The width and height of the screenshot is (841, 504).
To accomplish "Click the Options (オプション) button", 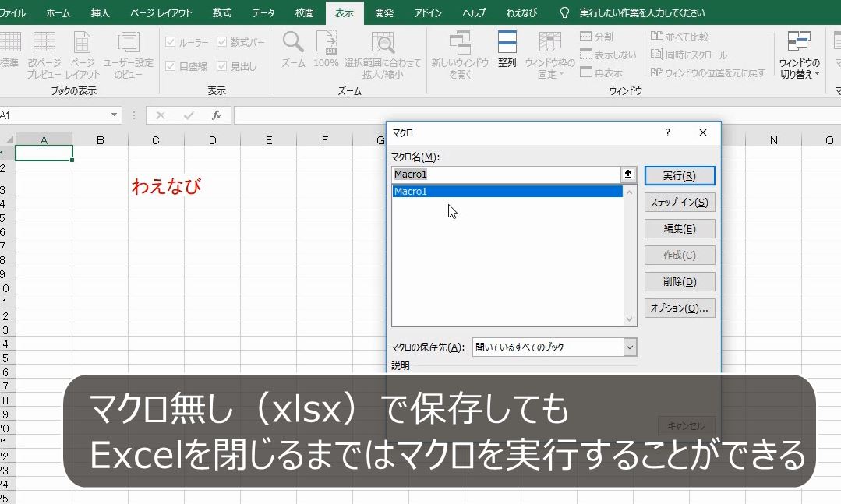I will [680, 308].
